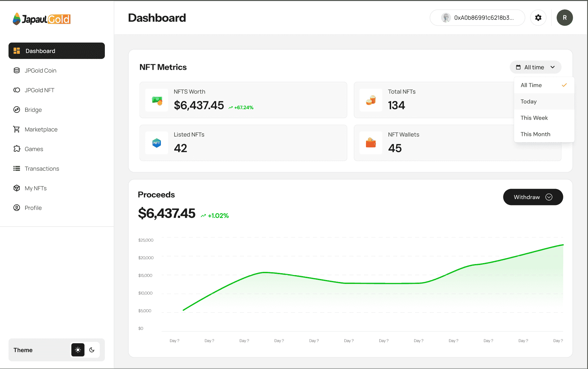Choose Today in the period menu
588x369 pixels.
(544, 101)
